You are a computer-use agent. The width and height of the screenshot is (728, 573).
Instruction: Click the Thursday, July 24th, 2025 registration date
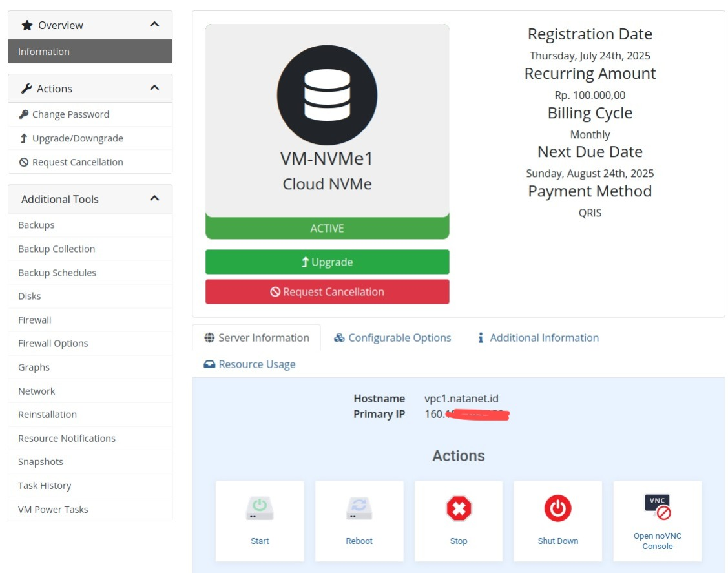[x=590, y=56]
